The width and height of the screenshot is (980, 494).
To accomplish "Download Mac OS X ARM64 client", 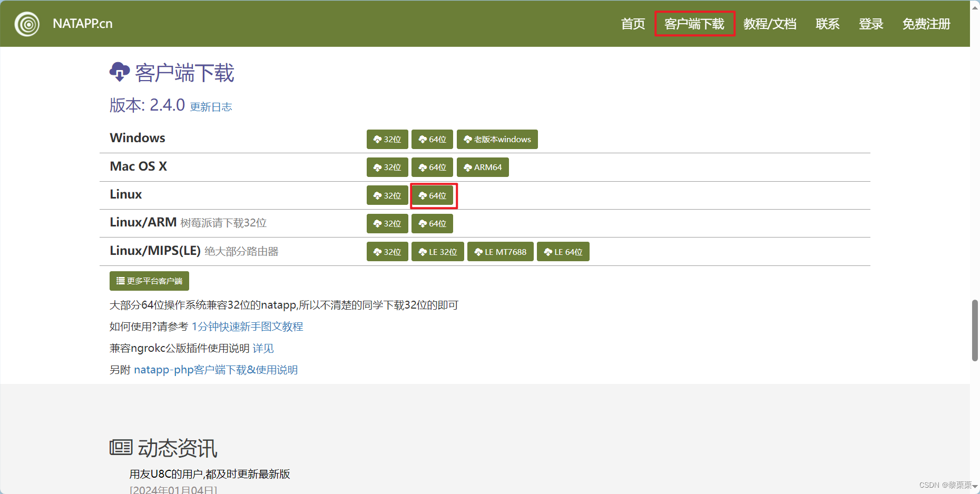I will pos(483,167).
